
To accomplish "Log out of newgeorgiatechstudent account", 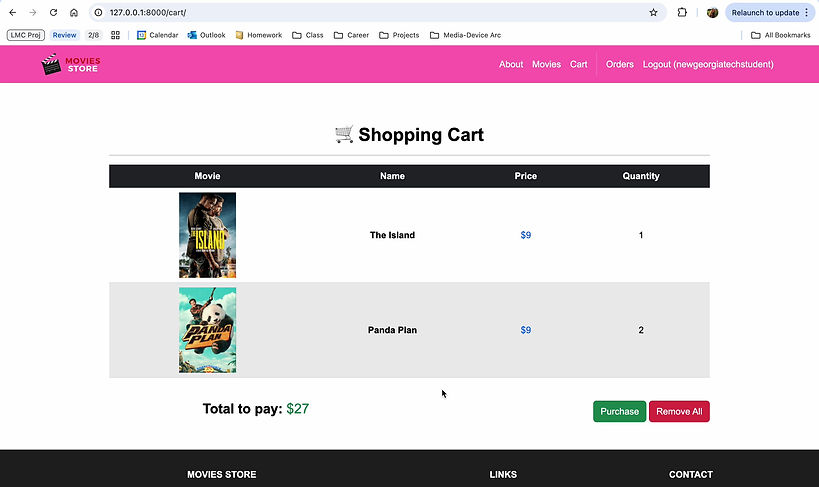I will coord(708,64).
